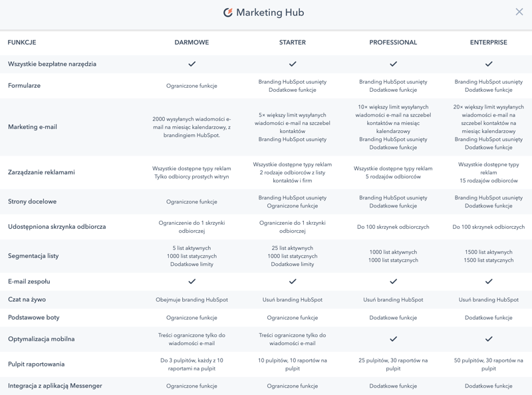Select the STARTER column header

(293, 43)
